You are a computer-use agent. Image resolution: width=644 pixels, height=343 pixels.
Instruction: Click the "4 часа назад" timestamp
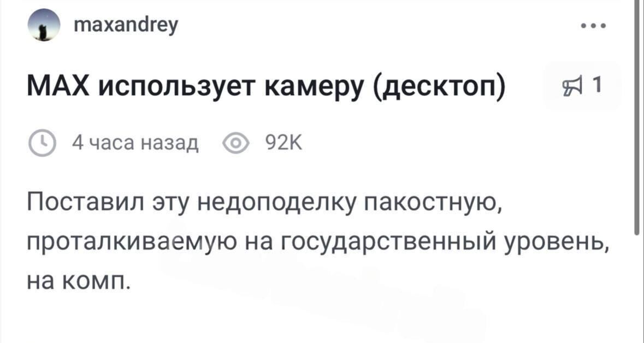click(135, 144)
